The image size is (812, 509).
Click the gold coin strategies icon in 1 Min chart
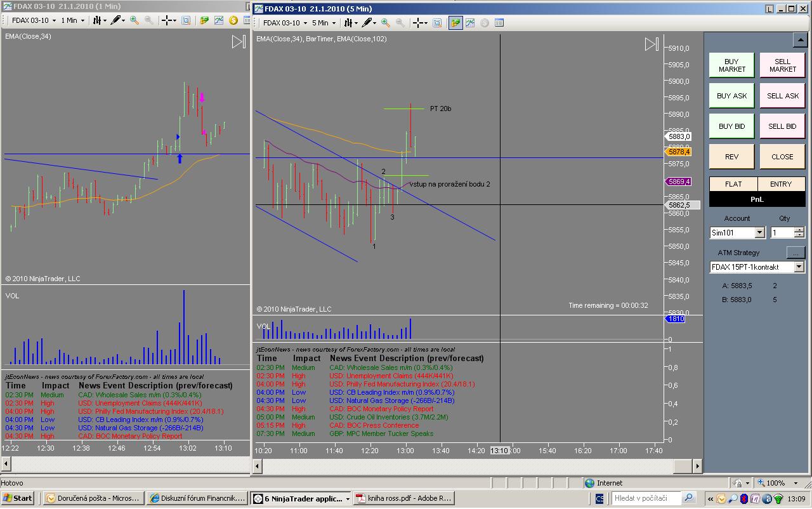(x=233, y=20)
